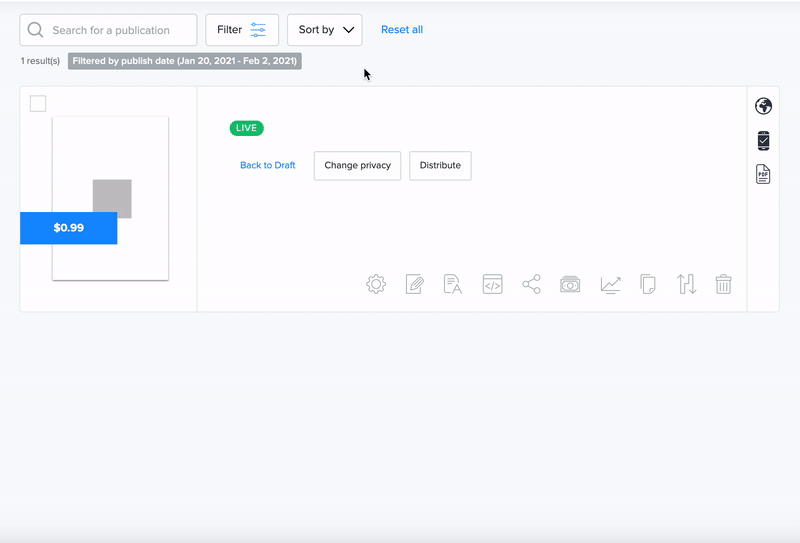The width and height of the screenshot is (800, 543).
Task: Click the reorder arrows icon
Action: click(x=686, y=284)
